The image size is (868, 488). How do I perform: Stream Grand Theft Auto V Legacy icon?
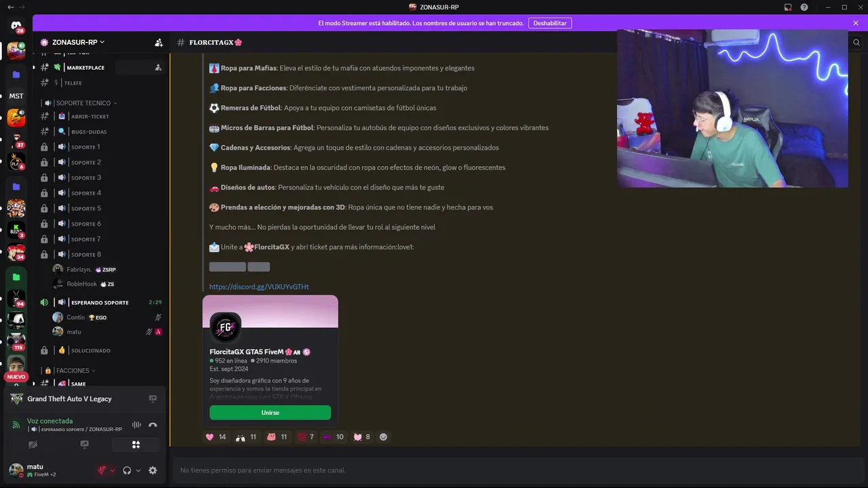pos(153,399)
